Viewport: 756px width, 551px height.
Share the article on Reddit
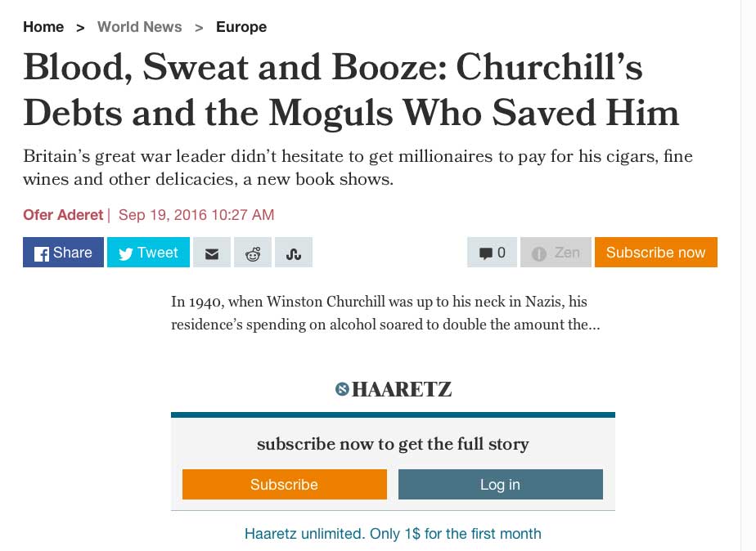coord(253,253)
